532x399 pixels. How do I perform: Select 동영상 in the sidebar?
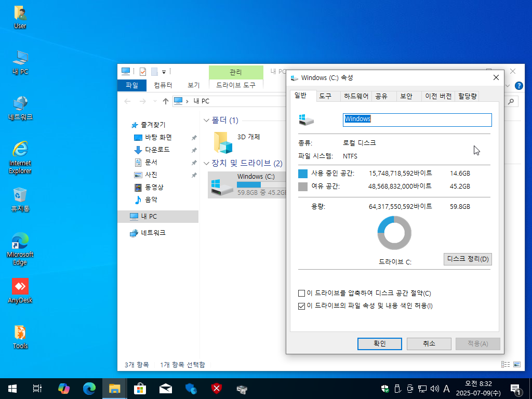[154, 187]
